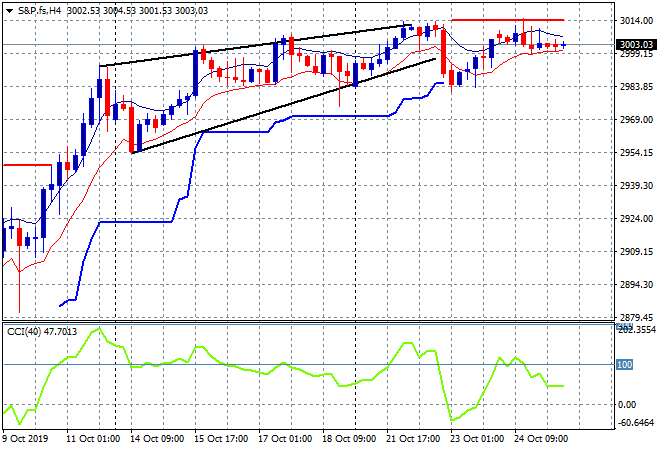Viewport: 660px width, 450px height.
Task: Click the CCI 0.00 level label
Action: [x=627, y=405]
